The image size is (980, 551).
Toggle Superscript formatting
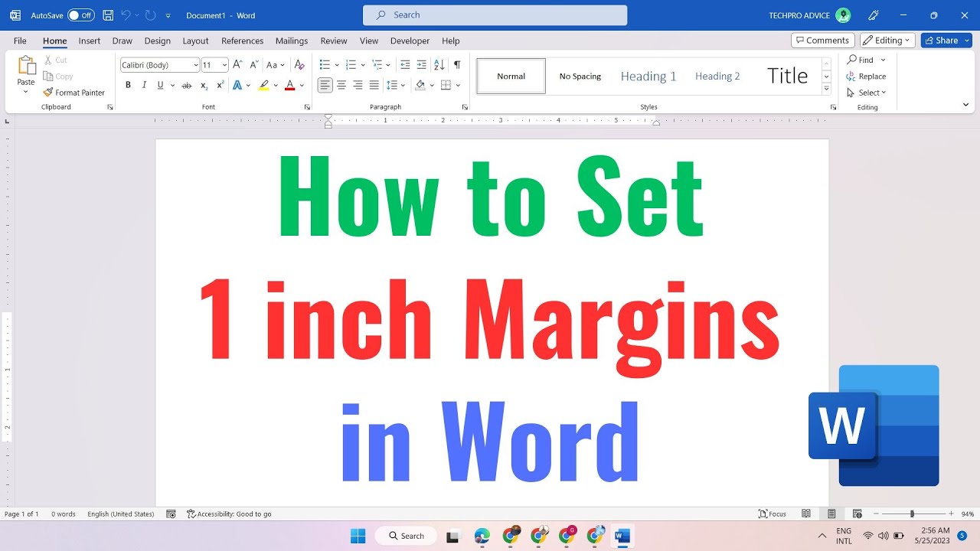tap(220, 85)
